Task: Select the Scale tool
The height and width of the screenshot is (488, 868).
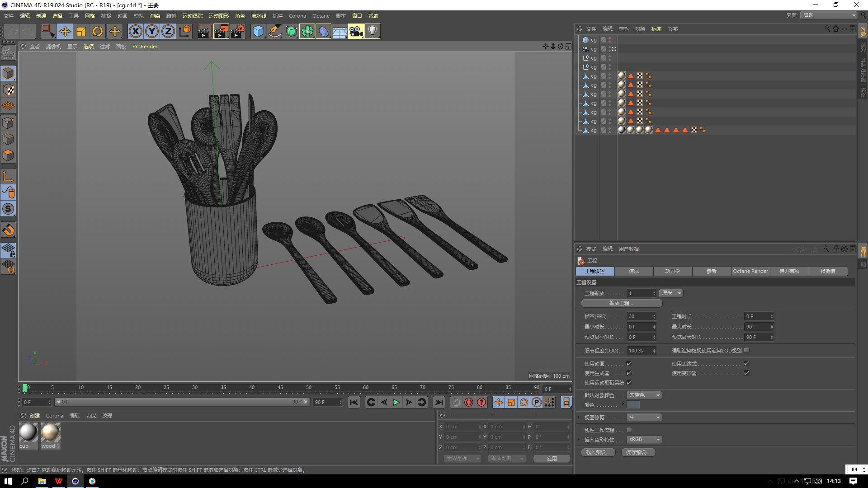Action: click(81, 32)
